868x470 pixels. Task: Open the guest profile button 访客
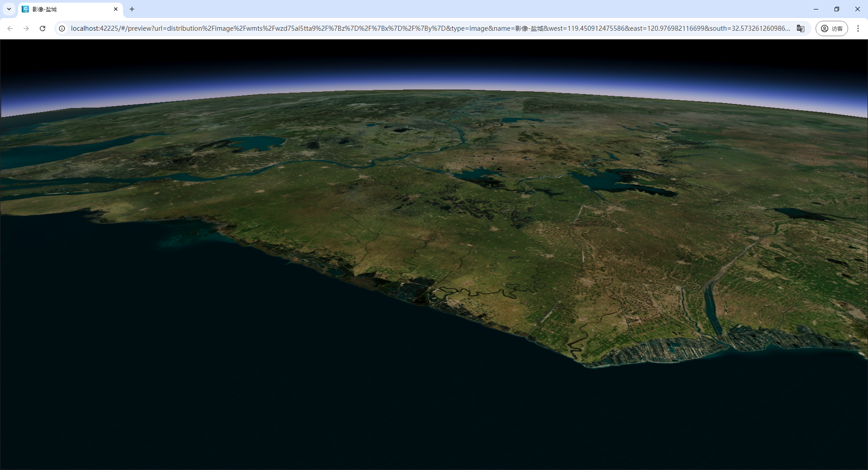click(832, 28)
